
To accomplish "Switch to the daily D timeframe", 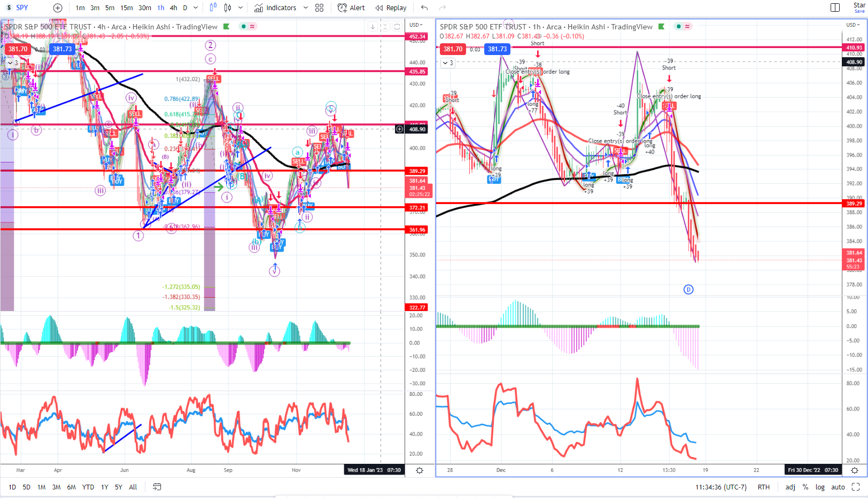I will (x=185, y=7).
